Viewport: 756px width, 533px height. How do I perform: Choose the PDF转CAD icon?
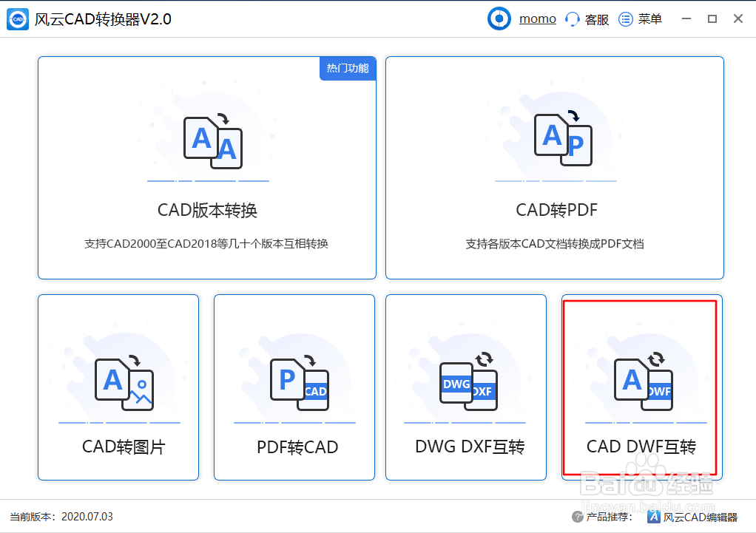click(300, 383)
